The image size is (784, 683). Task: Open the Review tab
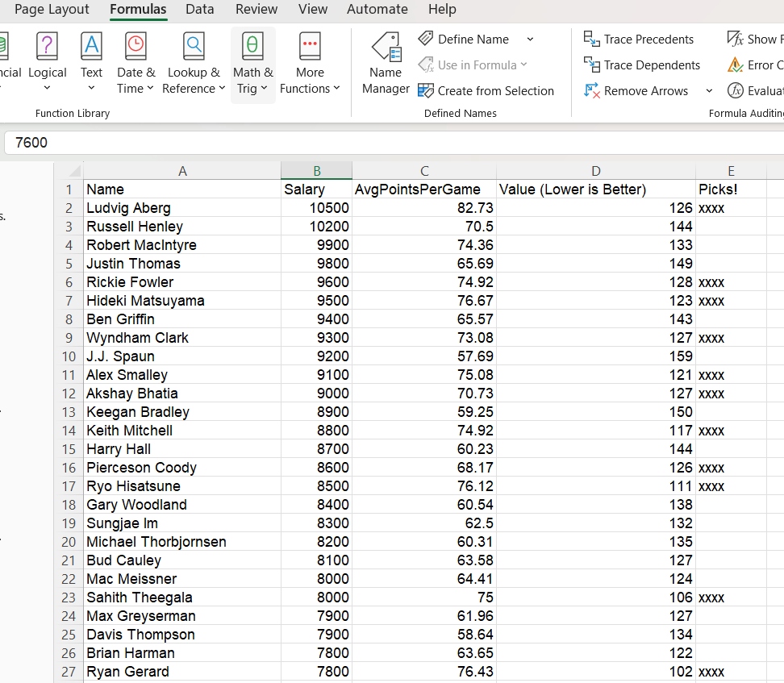coord(256,9)
